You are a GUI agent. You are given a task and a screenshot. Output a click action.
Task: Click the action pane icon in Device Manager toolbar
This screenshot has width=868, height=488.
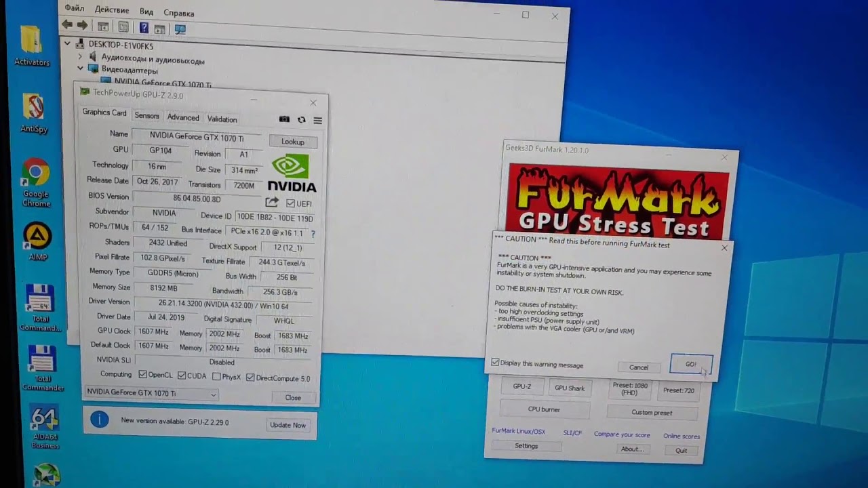click(x=159, y=28)
